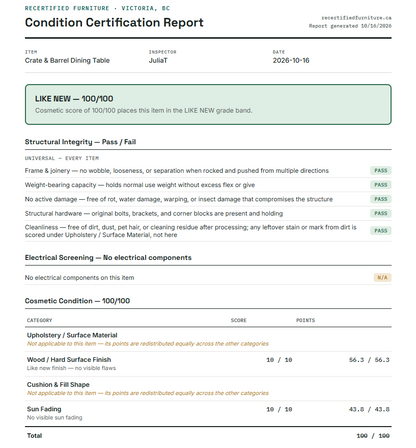Click the Upholstery / Surface Material row
This screenshot has width=416, height=448.
point(208,339)
